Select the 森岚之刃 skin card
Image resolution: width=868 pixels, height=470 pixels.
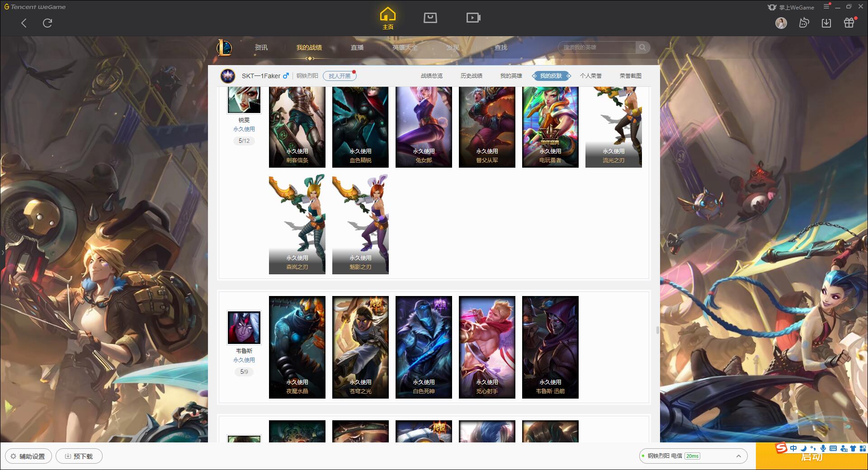(x=297, y=224)
